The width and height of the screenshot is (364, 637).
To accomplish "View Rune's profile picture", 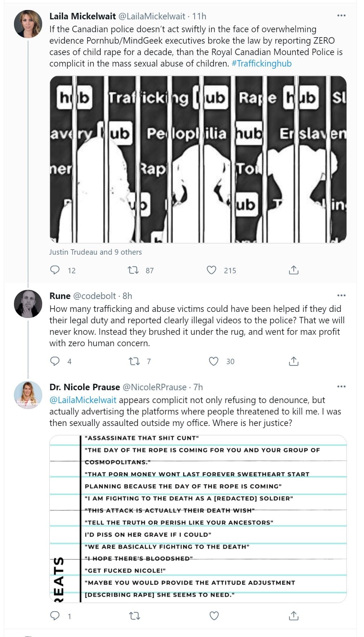I will pyautogui.click(x=28, y=304).
